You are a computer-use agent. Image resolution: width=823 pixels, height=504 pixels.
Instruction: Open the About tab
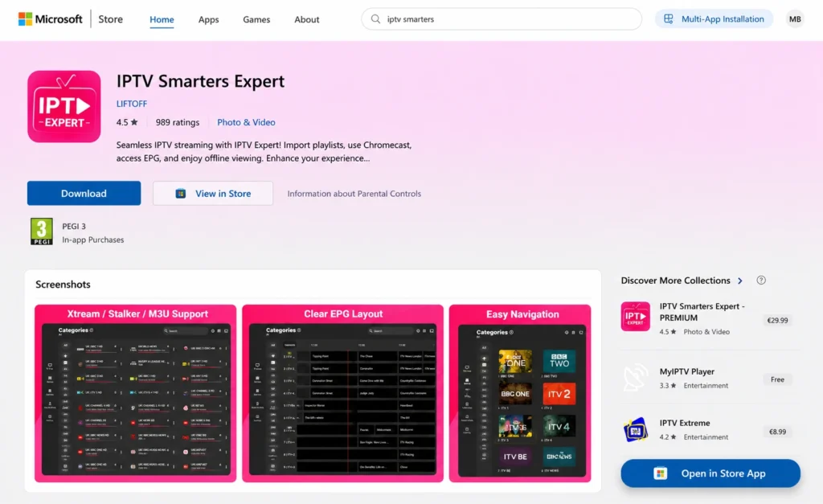pyautogui.click(x=306, y=19)
